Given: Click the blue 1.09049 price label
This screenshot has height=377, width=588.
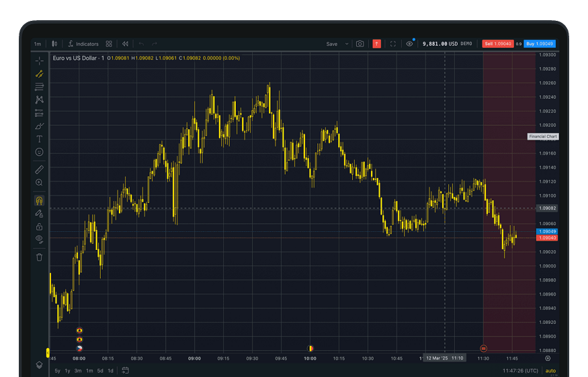Looking at the screenshot, I should tap(547, 231).
